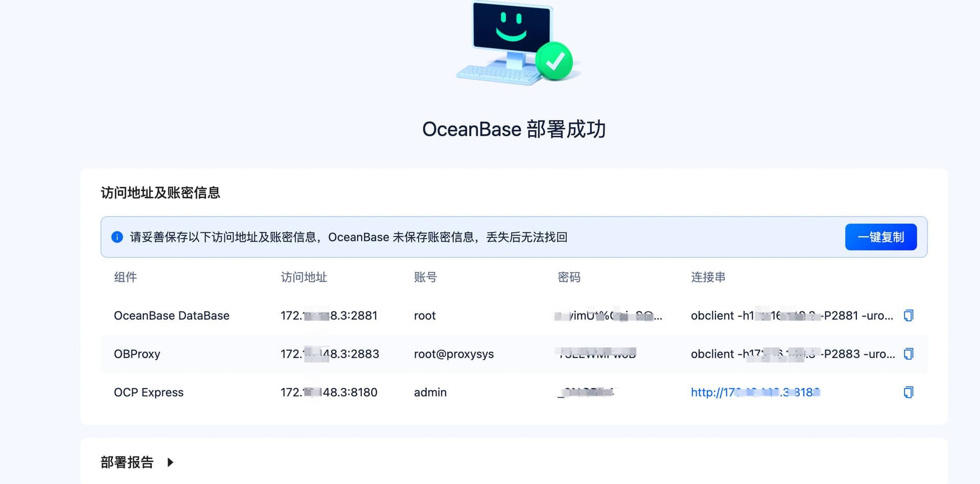Click the OceanBase DataBase password cell

tap(608, 316)
